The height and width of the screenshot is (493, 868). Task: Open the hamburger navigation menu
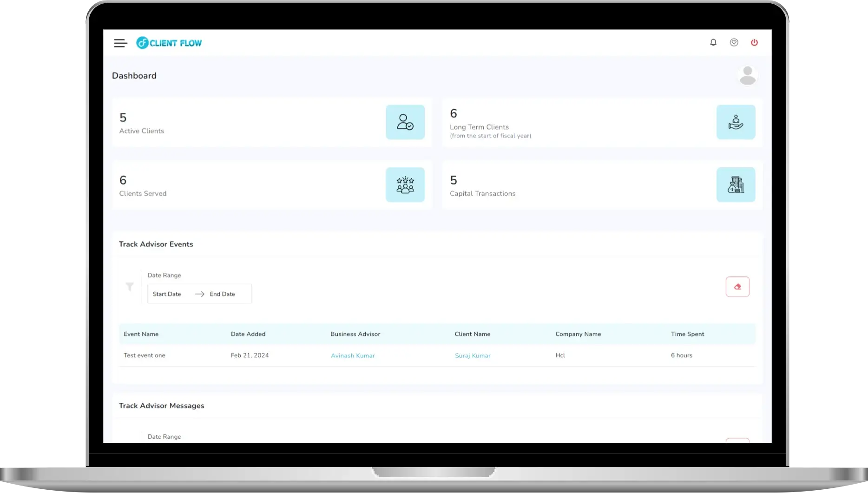click(120, 43)
